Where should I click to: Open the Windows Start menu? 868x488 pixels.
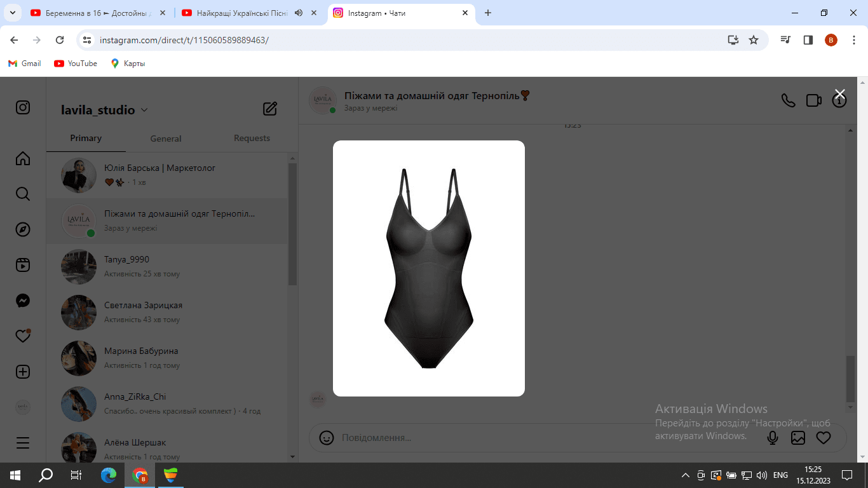point(15,475)
